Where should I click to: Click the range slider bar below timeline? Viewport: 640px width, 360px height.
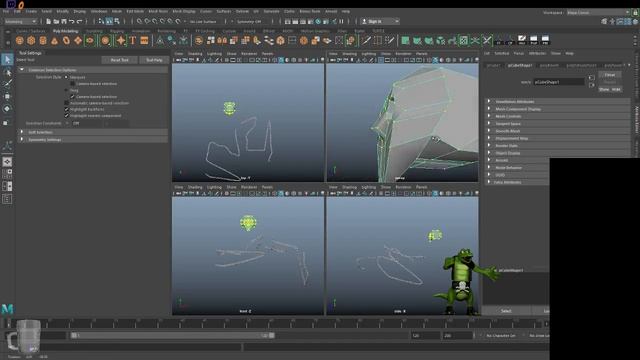[173, 336]
